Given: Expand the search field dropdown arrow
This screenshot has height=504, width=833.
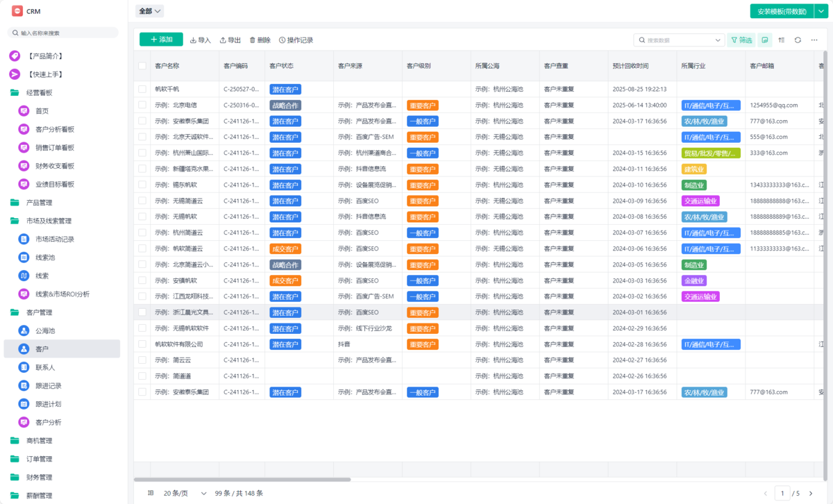Looking at the screenshot, I should coord(718,40).
